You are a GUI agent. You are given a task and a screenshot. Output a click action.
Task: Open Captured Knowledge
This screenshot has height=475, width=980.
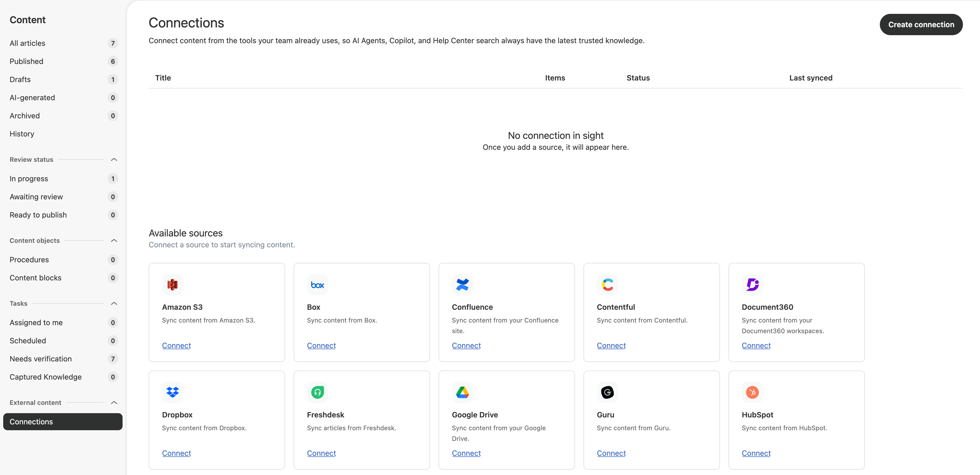point(63,377)
